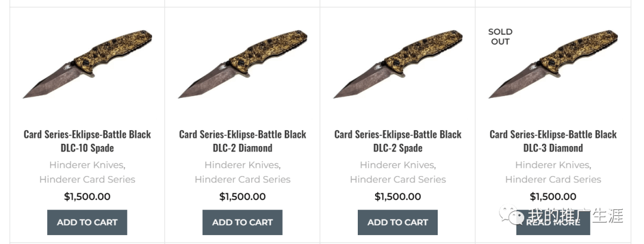The width and height of the screenshot is (644, 244).
Task: Click Read More for DLC-3 Diamond
Action: tap(553, 223)
